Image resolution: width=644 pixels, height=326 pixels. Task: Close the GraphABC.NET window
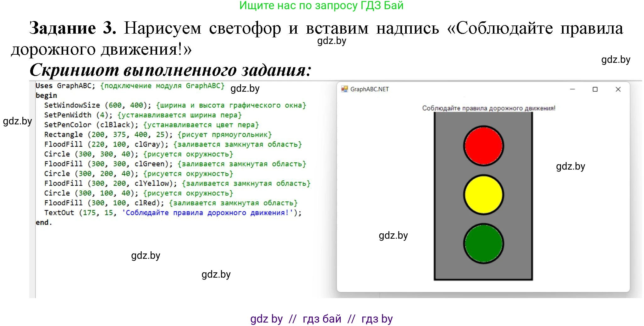(x=618, y=89)
